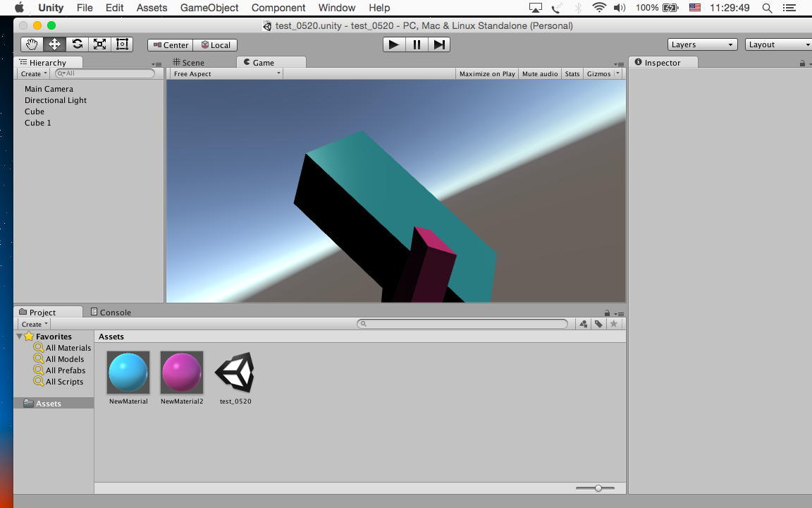Switch to the Scene tab
Image resolution: width=812 pixels, height=508 pixels.
(x=189, y=63)
